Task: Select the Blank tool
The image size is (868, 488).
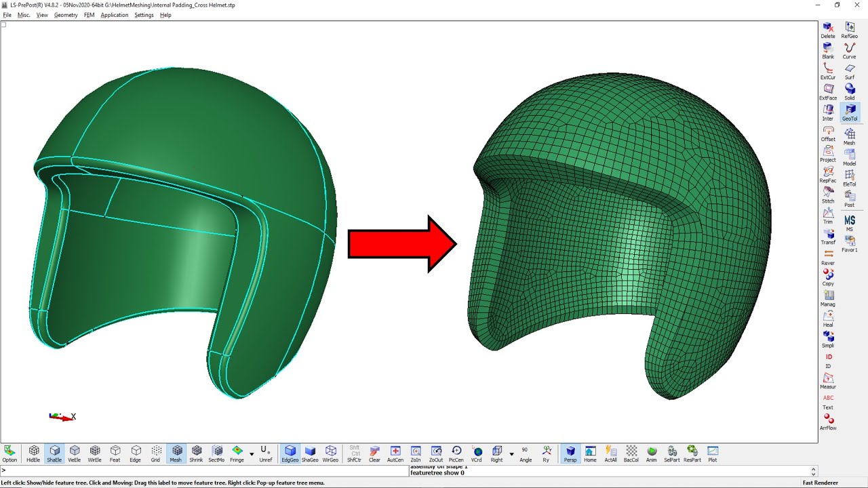Action: [828, 51]
